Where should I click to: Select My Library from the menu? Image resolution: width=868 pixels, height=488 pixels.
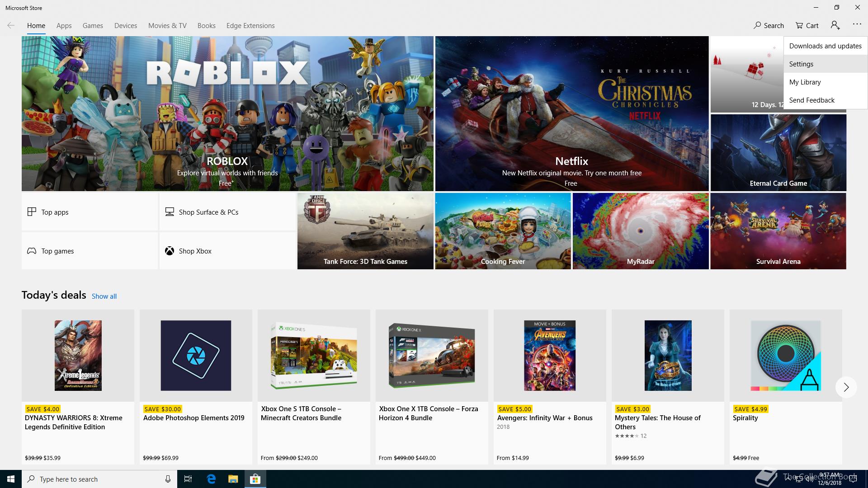click(x=826, y=82)
